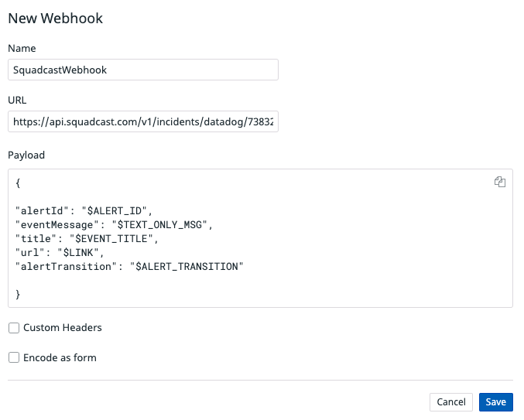Screen dimensions: 524x420
Task: Click the Payload field label
Action: [x=26, y=155]
